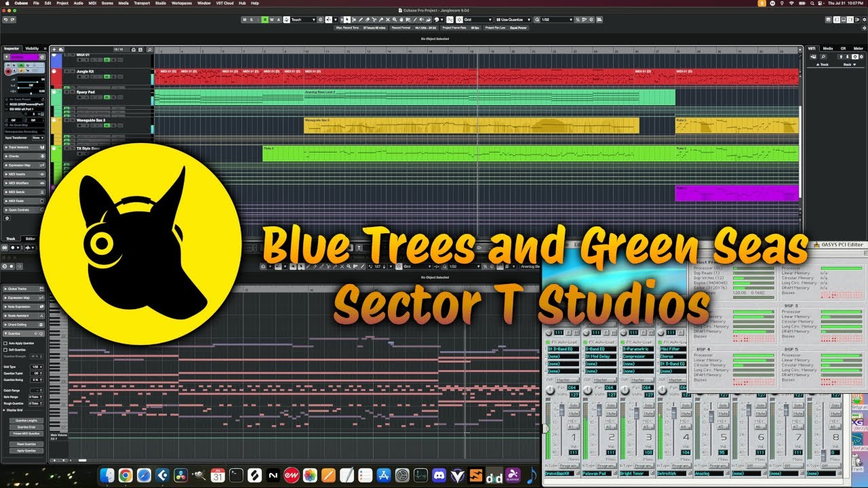
Task: Switch to the Visibility tab
Action: click(32, 49)
